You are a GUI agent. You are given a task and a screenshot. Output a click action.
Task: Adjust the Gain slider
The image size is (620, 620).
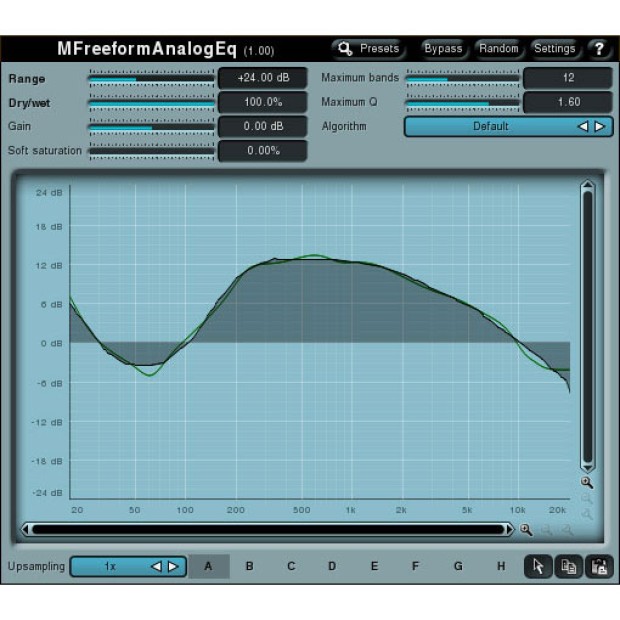coord(151,127)
